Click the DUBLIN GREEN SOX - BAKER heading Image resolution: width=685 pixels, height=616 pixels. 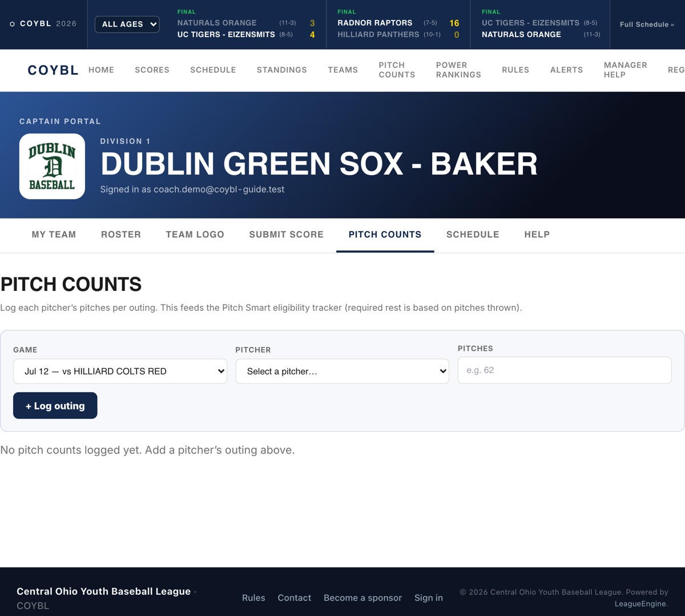[x=319, y=164]
